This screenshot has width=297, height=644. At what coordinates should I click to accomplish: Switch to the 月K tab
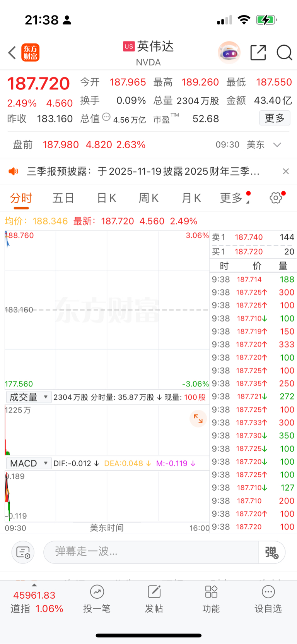[x=191, y=198]
